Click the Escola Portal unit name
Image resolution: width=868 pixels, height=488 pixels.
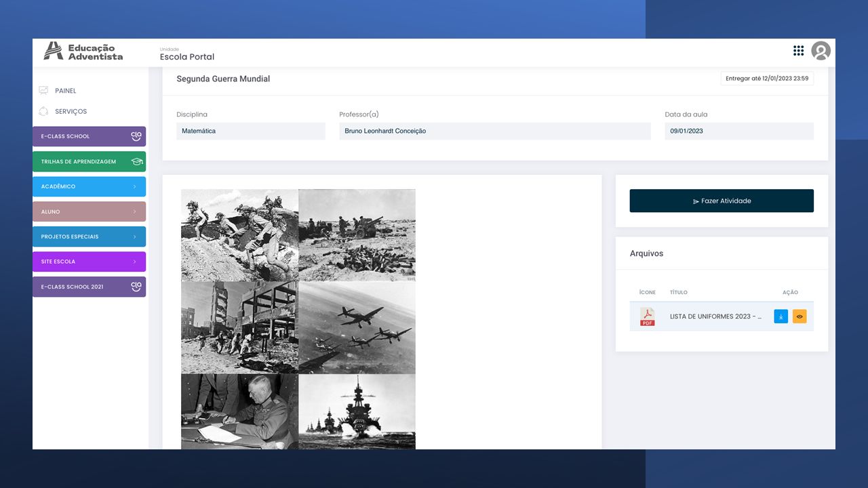click(x=187, y=57)
